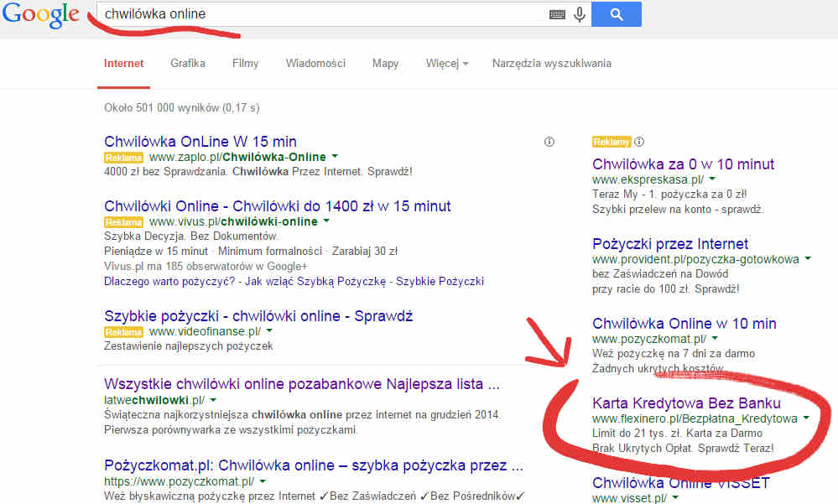The width and height of the screenshot is (838, 504).
Task: Open 'Chwilówki Online - Chwilówki do 1400 zł' link
Action: (x=278, y=206)
